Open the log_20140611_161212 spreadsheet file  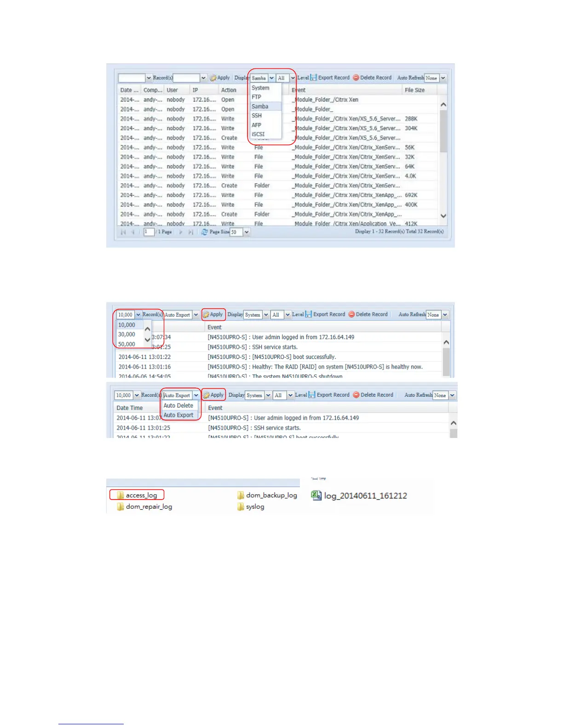359,495
